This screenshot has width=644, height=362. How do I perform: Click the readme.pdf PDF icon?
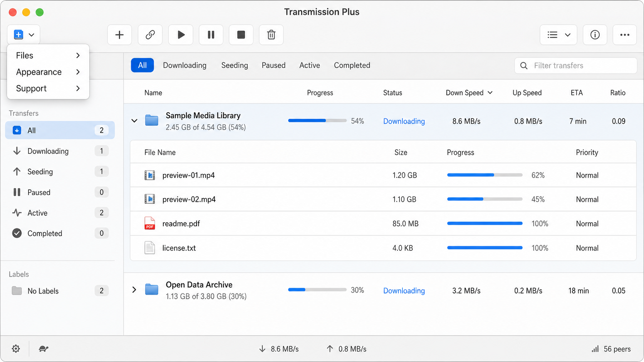tap(149, 224)
